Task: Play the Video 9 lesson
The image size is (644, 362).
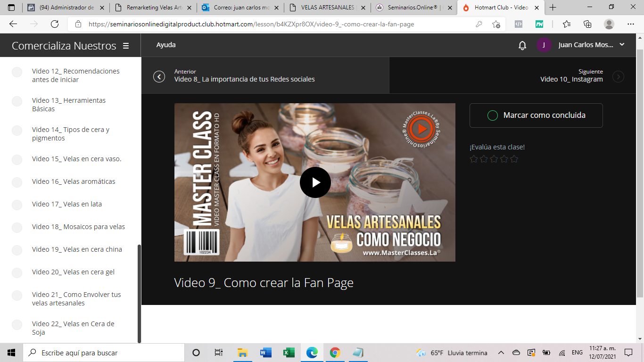Action: coord(315,182)
